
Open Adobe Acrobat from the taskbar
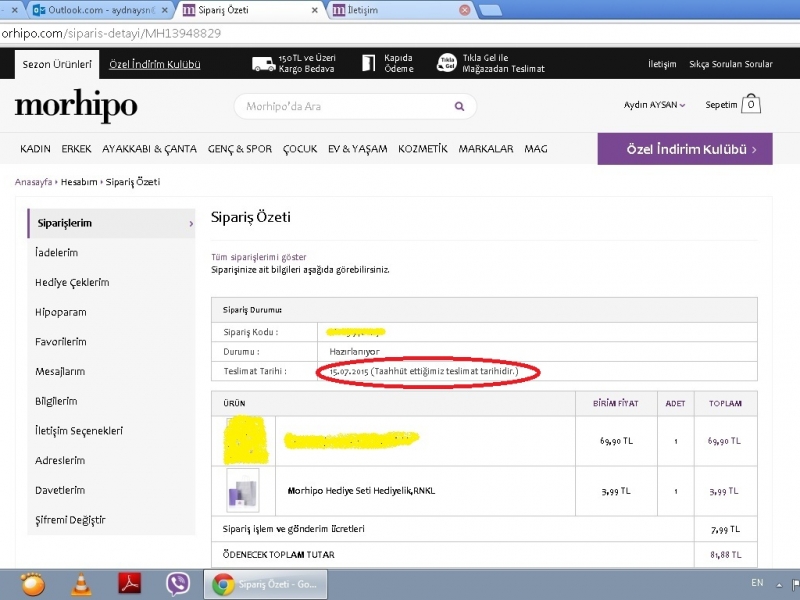[130, 584]
